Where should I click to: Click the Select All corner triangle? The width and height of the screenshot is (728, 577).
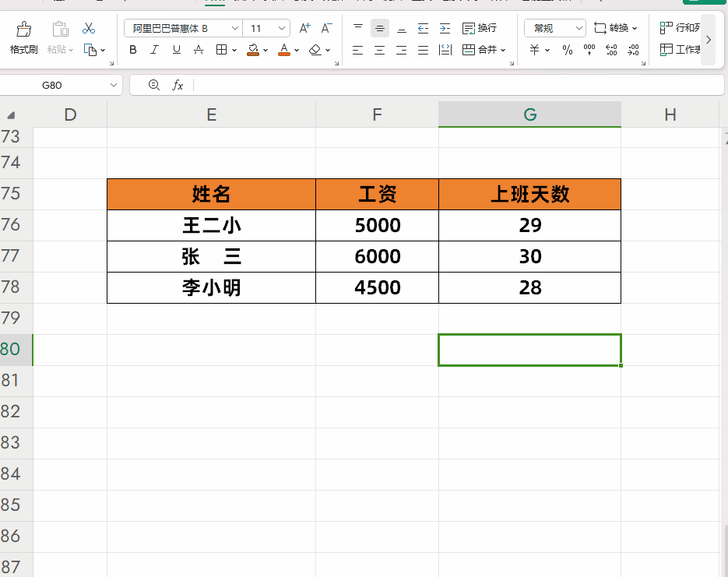[x=11, y=115]
